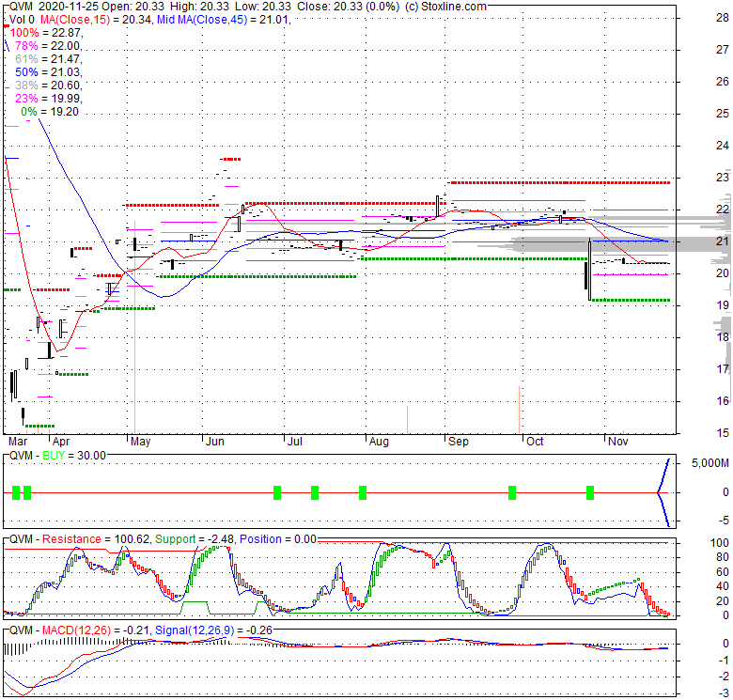Image resolution: width=733 pixels, height=700 pixels.
Task: Click the "100% = 22.87" Fibonacci label
Action: (x=46, y=33)
